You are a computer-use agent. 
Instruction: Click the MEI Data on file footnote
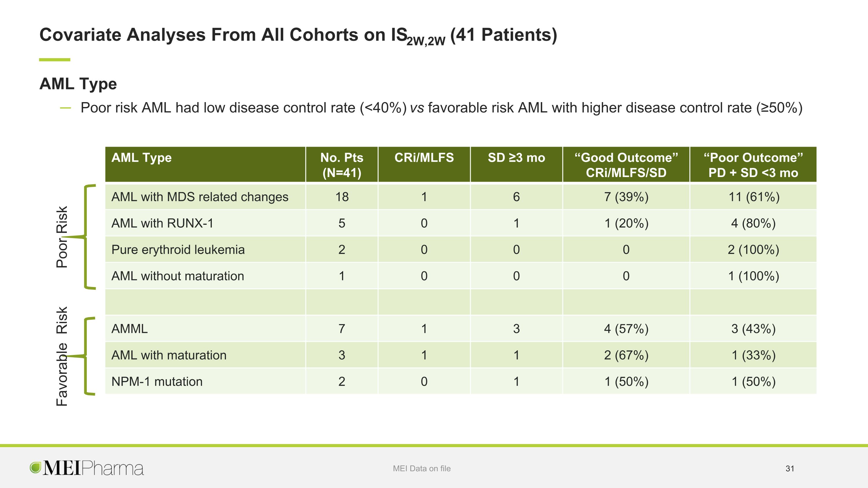point(422,468)
